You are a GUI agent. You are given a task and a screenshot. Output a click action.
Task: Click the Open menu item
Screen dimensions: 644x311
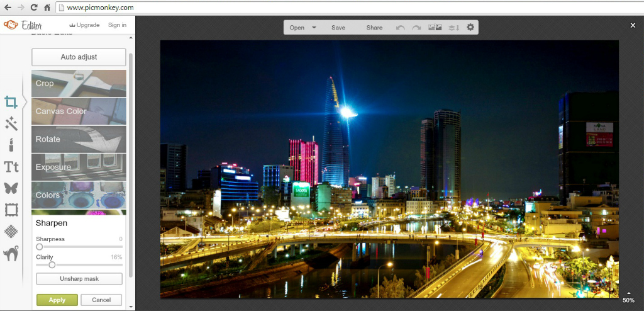tap(297, 28)
